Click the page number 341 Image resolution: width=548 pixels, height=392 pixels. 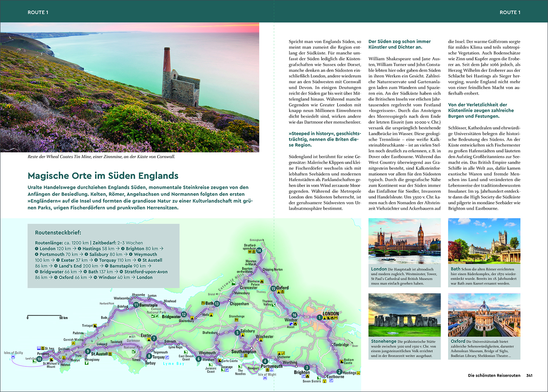point(529,375)
